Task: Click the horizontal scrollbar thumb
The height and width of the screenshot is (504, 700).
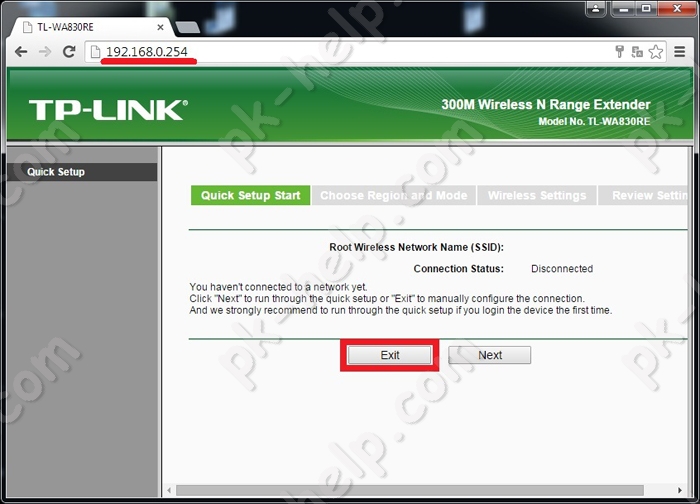Action: [410, 490]
